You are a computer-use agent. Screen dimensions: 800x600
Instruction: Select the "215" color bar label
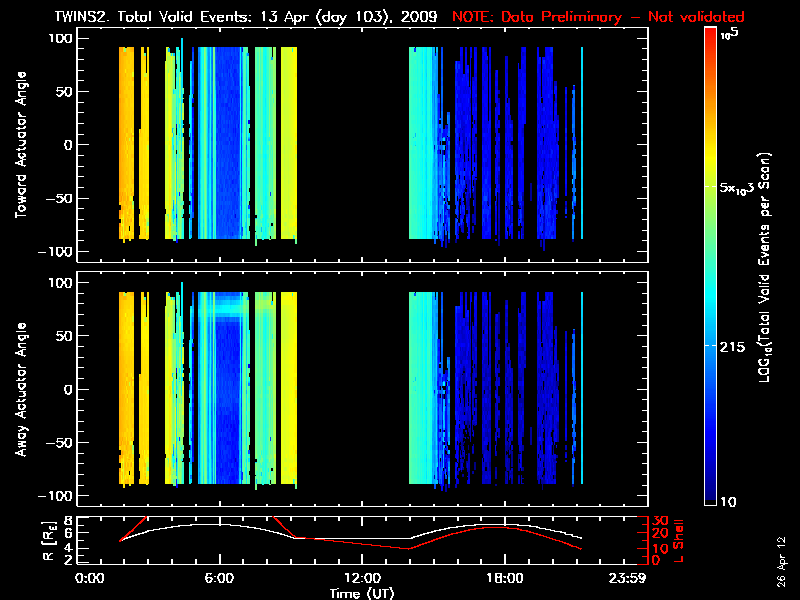(x=735, y=345)
